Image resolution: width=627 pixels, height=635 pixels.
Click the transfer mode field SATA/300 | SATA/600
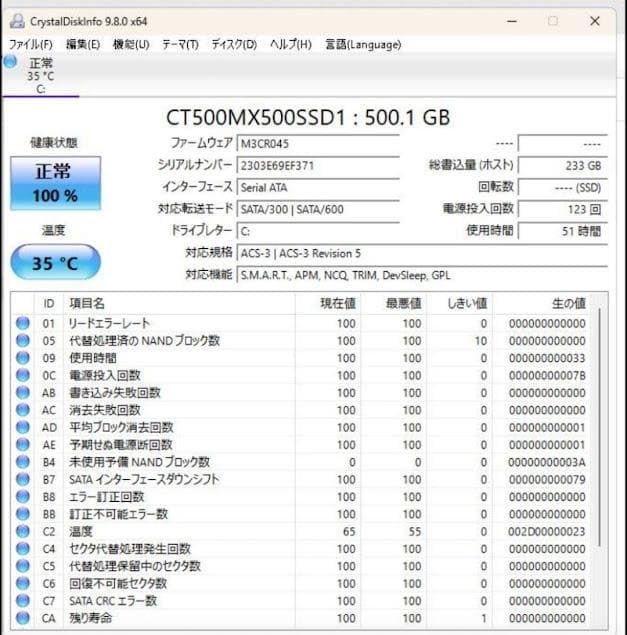tap(318, 209)
